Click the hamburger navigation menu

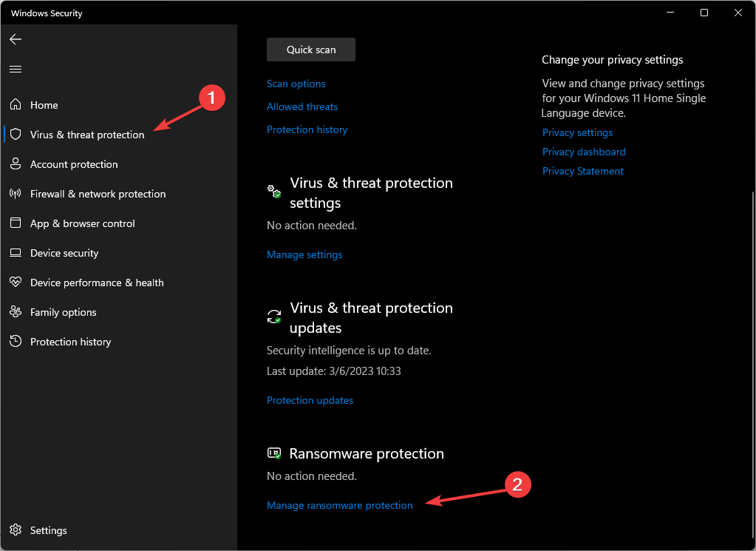click(15, 68)
